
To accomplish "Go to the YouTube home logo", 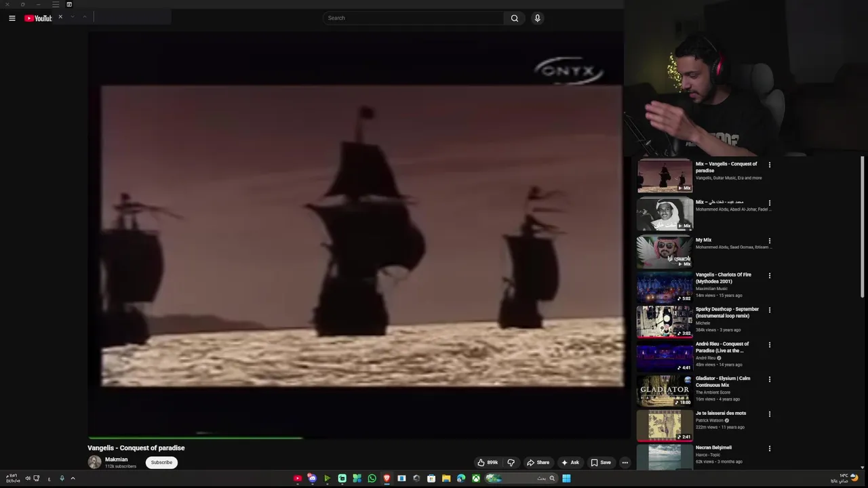I will (38, 18).
